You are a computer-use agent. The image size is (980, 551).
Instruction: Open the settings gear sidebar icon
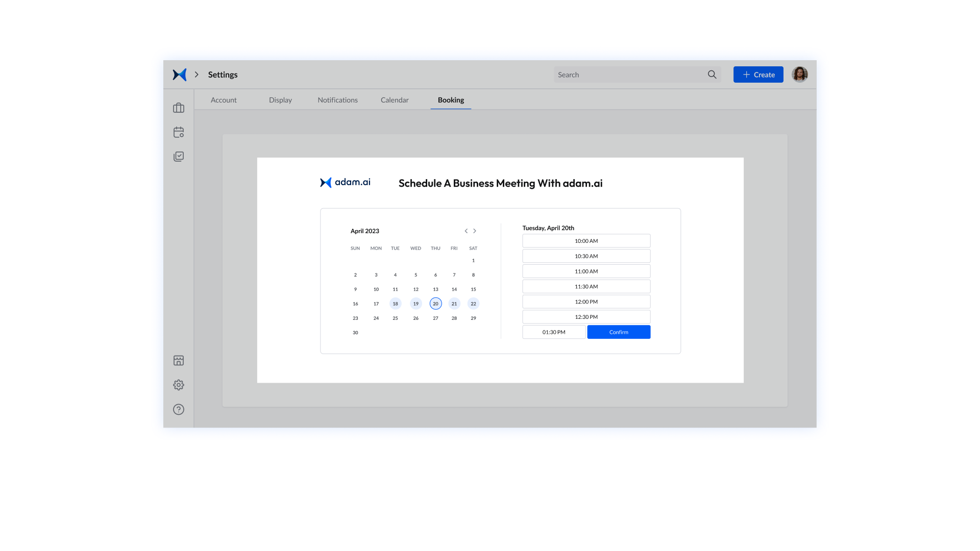[179, 385]
